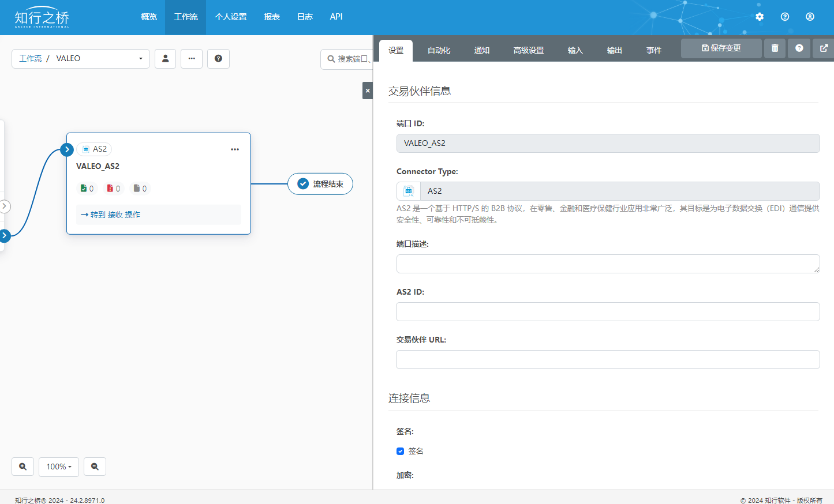Image resolution: width=834 pixels, height=504 pixels.
Task: Open the help question mark in header
Action: pyautogui.click(x=785, y=17)
